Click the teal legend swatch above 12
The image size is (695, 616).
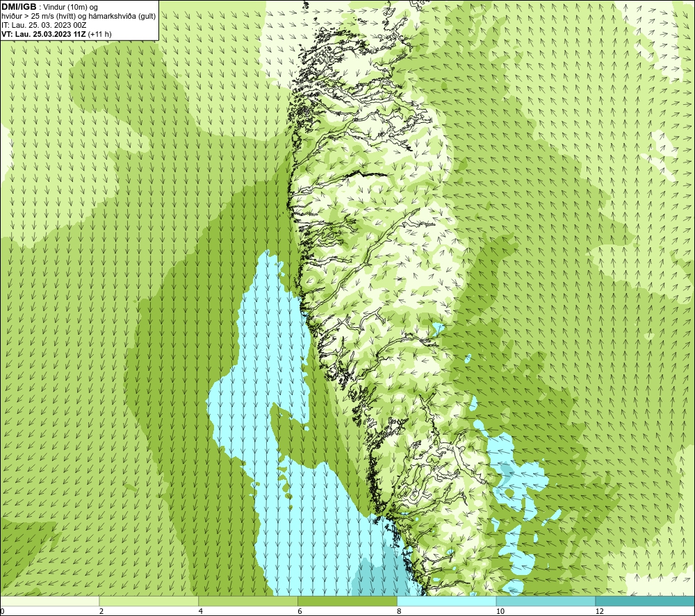646,601
